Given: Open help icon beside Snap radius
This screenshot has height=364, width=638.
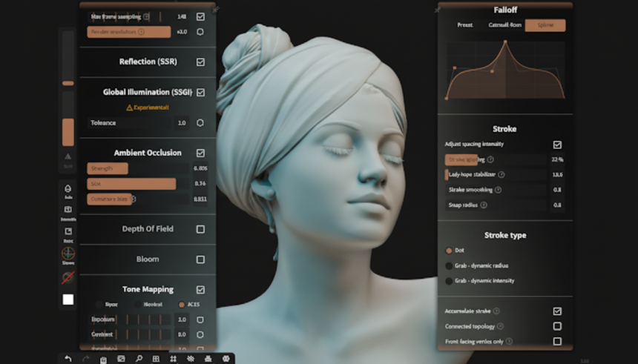Looking at the screenshot, I should (484, 205).
